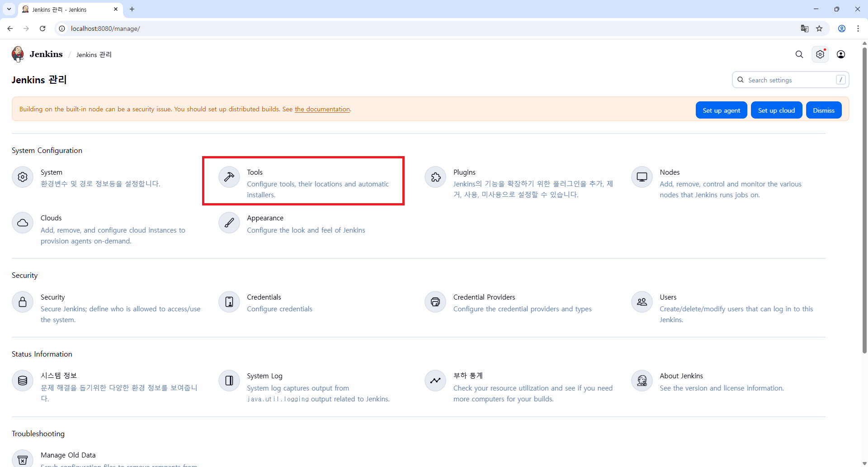Click the Plugins puzzle piece icon
The width and height of the screenshot is (868, 467).
[435, 177]
